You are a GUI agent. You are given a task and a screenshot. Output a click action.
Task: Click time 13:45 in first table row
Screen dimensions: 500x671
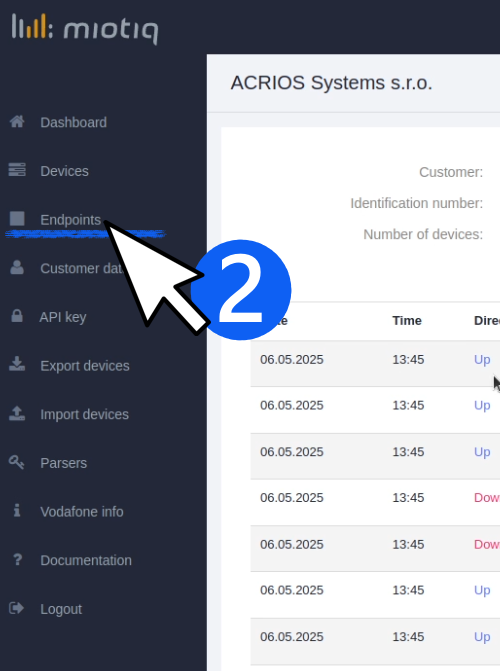(x=408, y=359)
